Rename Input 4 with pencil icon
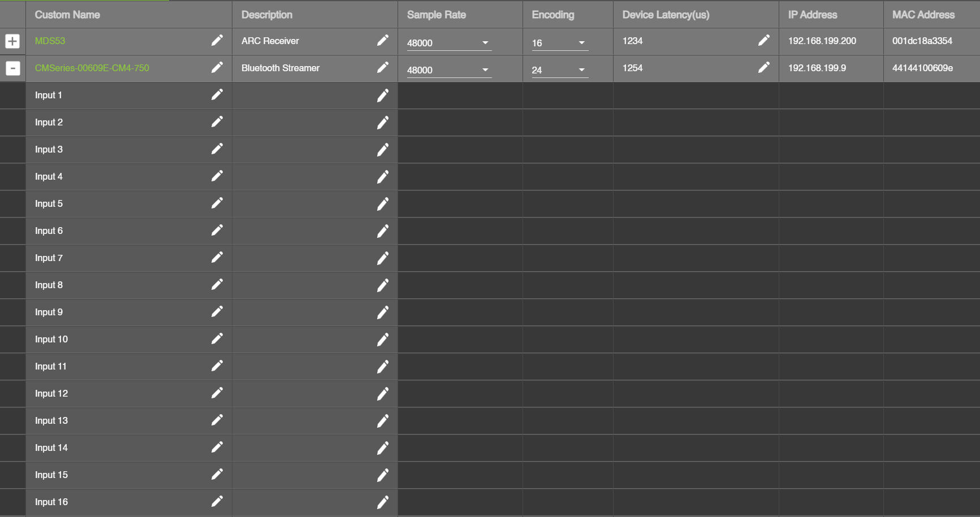 click(x=217, y=176)
